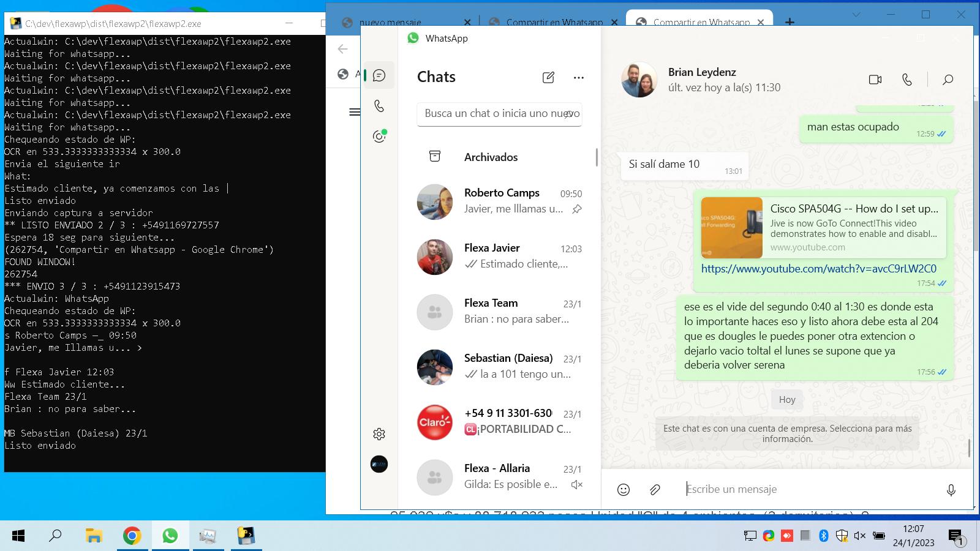Open the Sebastian (Daiesa) chat
The image size is (980, 551).
tap(499, 367)
